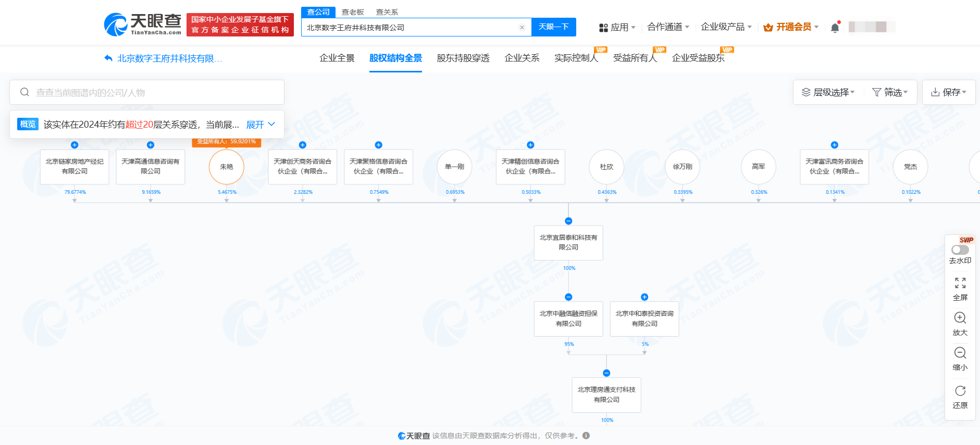
Task: Open the notification bell
Action: point(835,28)
